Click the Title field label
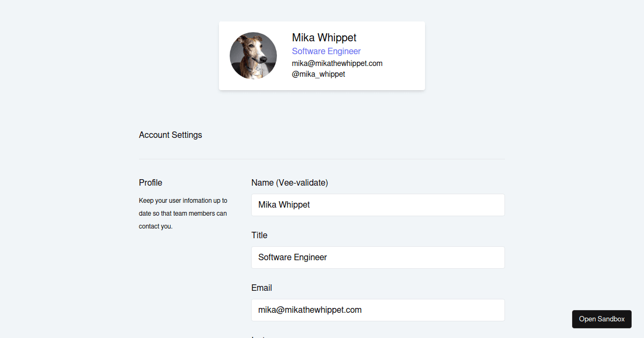The width and height of the screenshot is (644, 338). 259,236
